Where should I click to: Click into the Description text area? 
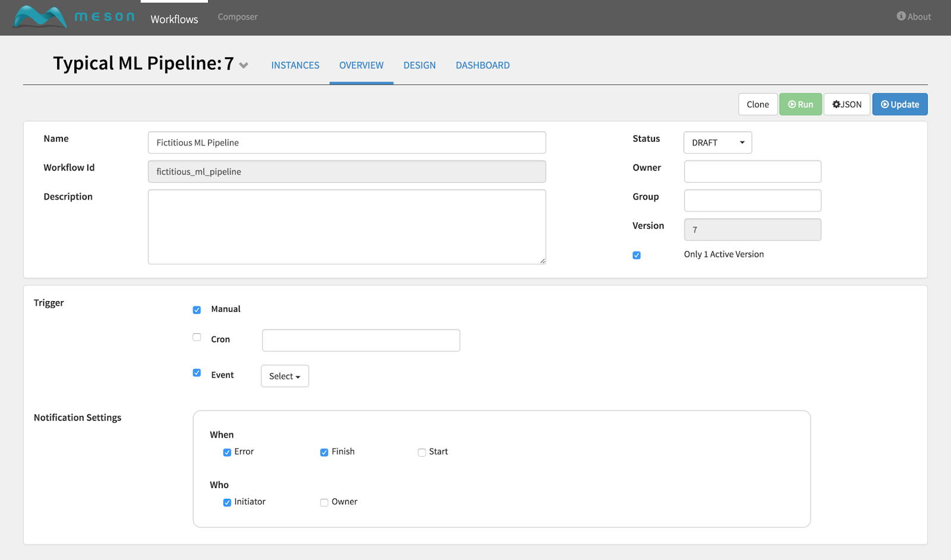coord(347,227)
